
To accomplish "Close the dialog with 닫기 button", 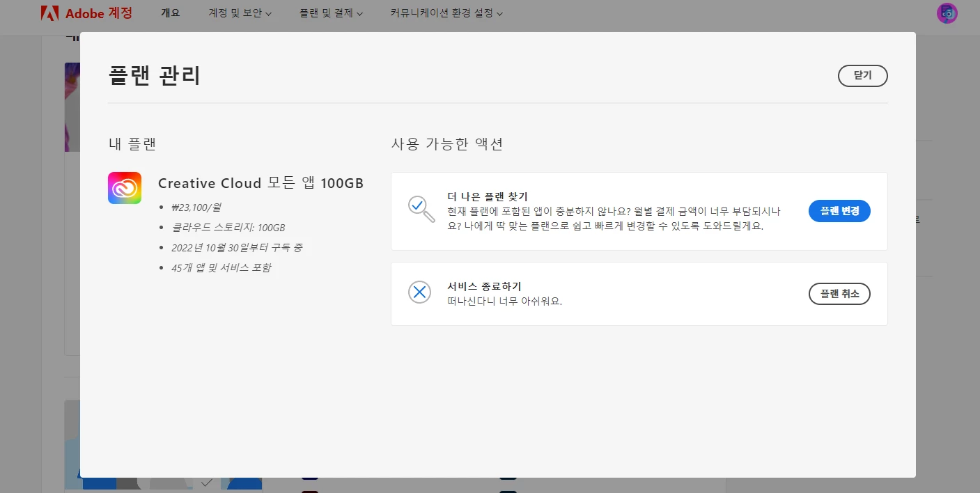I will 862,75.
